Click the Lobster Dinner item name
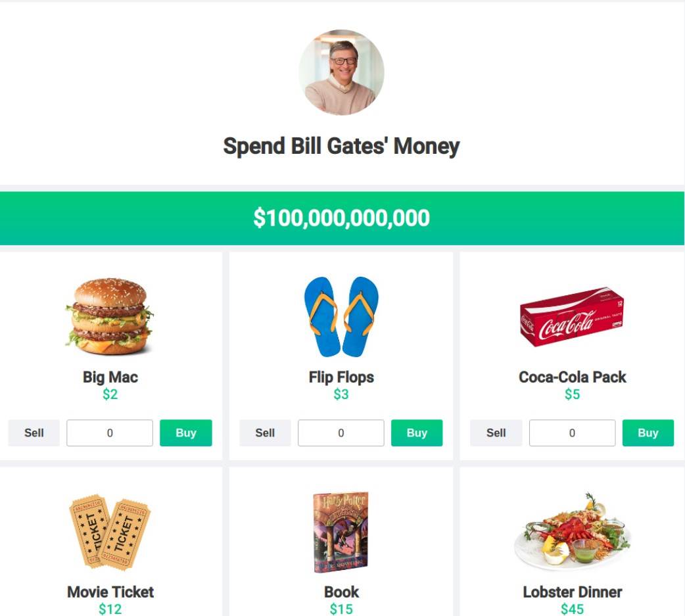The width and height of the screenshot is (685, 616). [573, 592]
